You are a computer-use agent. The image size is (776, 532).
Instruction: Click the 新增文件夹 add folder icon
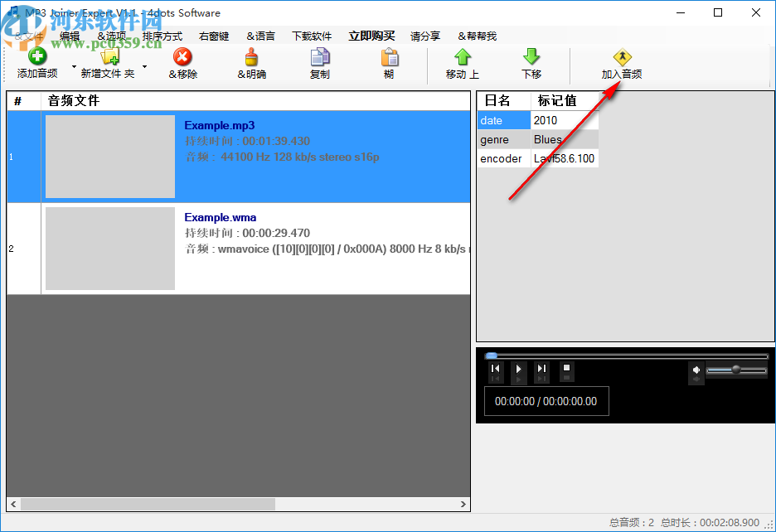110,60
